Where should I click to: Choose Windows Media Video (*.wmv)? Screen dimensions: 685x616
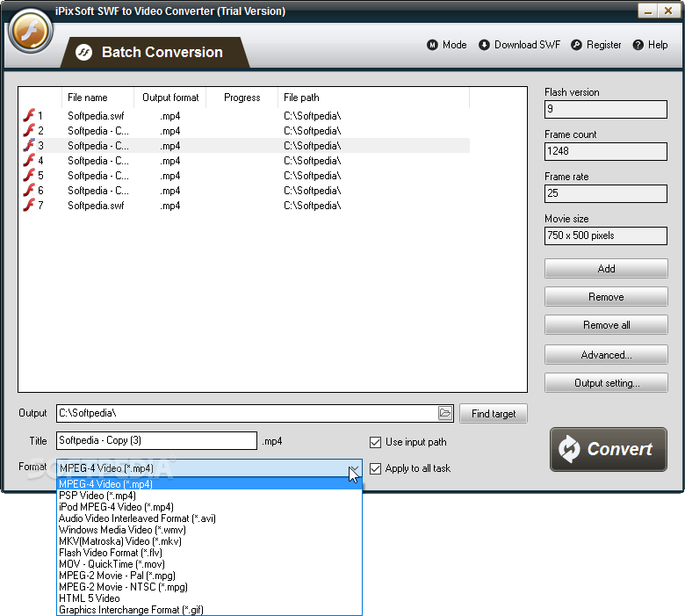tap(209, 529)
